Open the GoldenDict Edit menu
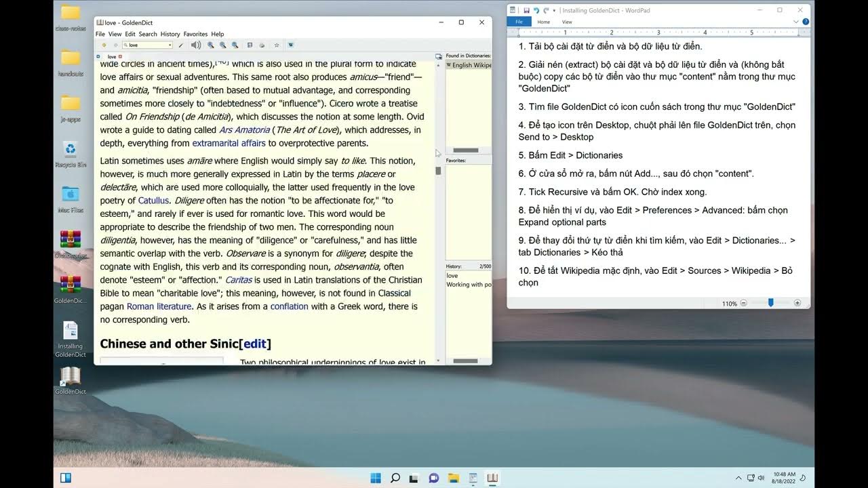This screenshot has width=868, height=488. (130, 34)
